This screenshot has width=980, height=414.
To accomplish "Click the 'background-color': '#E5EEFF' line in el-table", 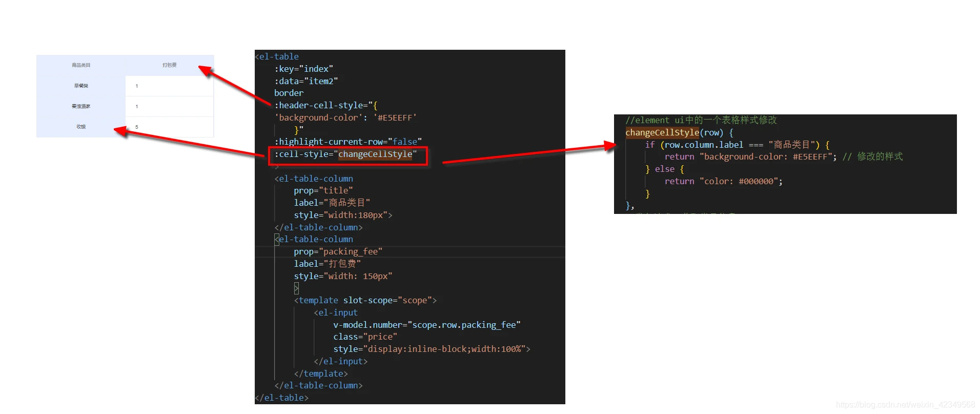I will pos(345,117).
